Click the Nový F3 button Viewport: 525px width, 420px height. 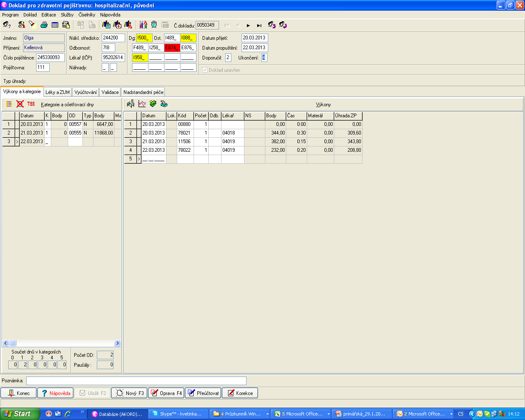tap(129, 393)
